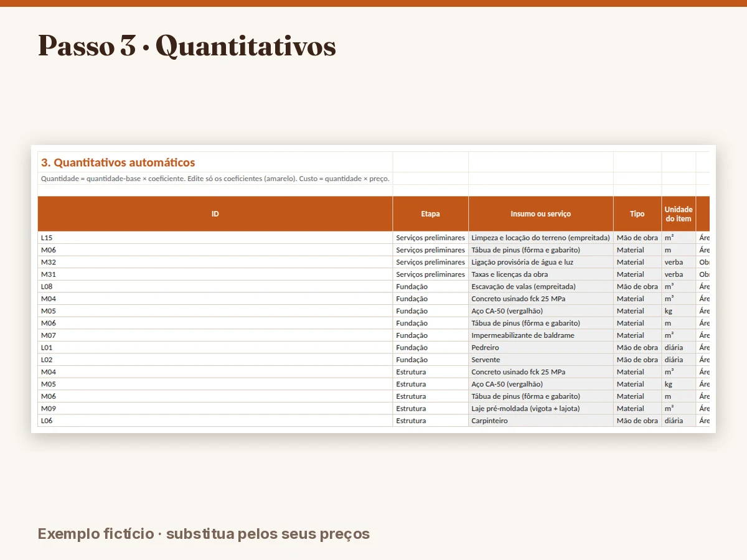Screen dimensions: 747x560
Task: Click cell "M07" in the ID column
Action: [x=215, y=335]
